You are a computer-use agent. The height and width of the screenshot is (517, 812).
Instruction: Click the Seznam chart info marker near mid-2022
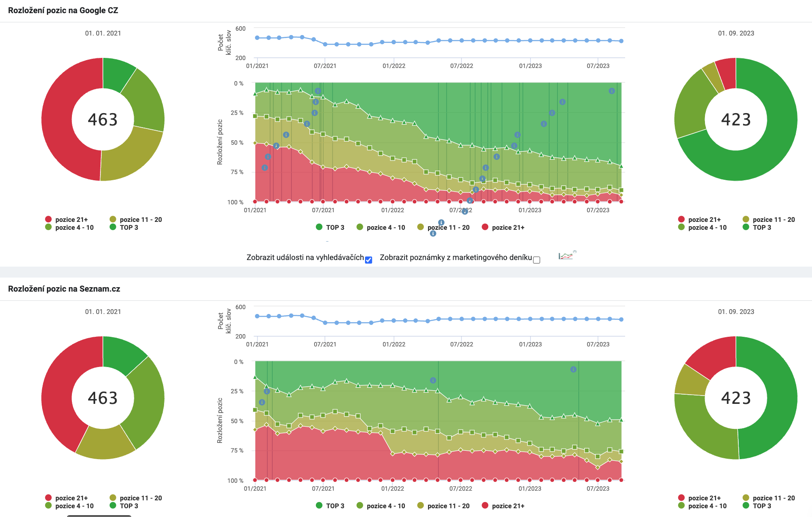click(x=433, y=380)
